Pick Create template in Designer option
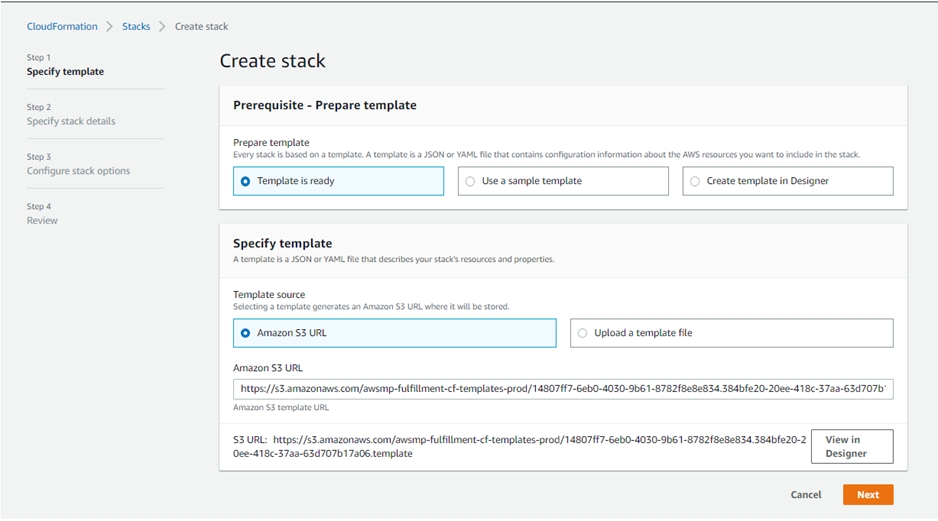 [x=787, y=181]
